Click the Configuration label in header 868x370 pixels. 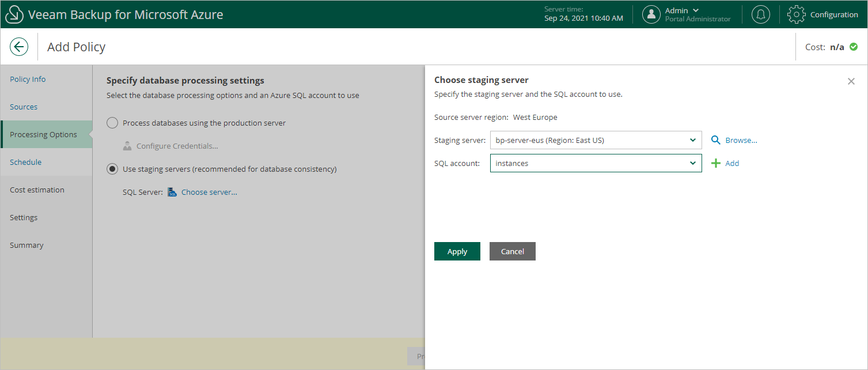834,14
